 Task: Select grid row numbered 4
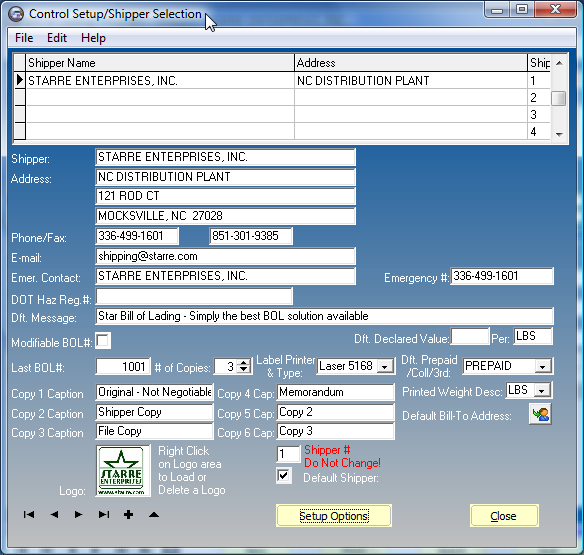(x=282, y=131)
